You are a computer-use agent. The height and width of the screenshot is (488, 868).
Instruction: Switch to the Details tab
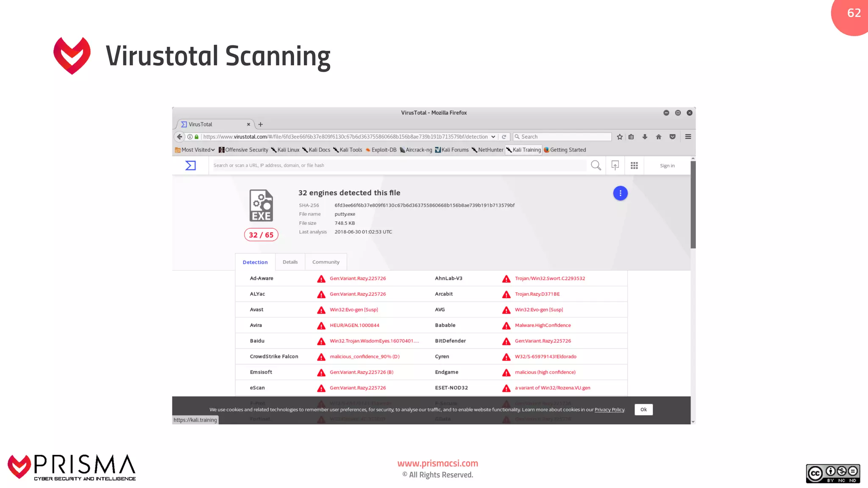click(x=290, y=262)
